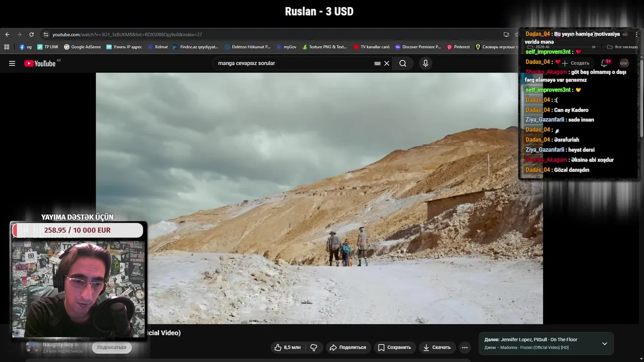Viewport: 644px width, 362px height.
Task: Open the TP LINK bookmark
Action: click(x=48, y=47)
